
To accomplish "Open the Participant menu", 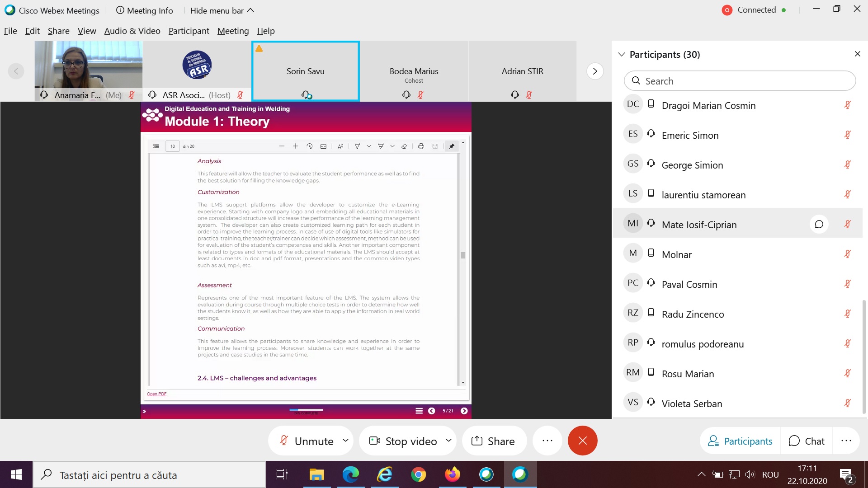I will 189,31.
